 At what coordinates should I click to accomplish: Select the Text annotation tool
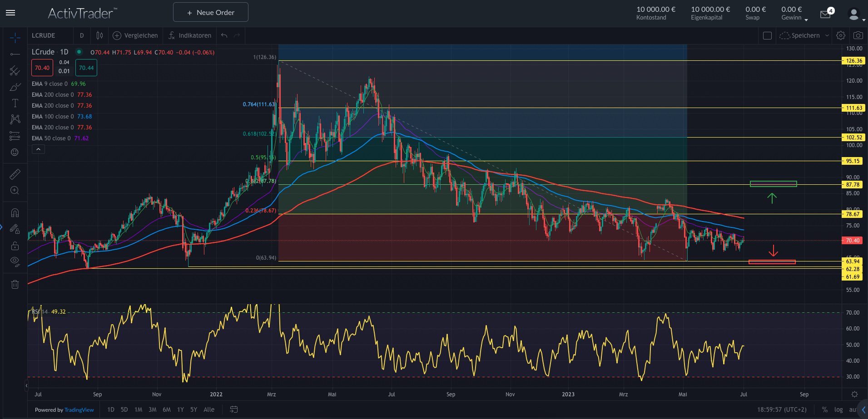15,103
